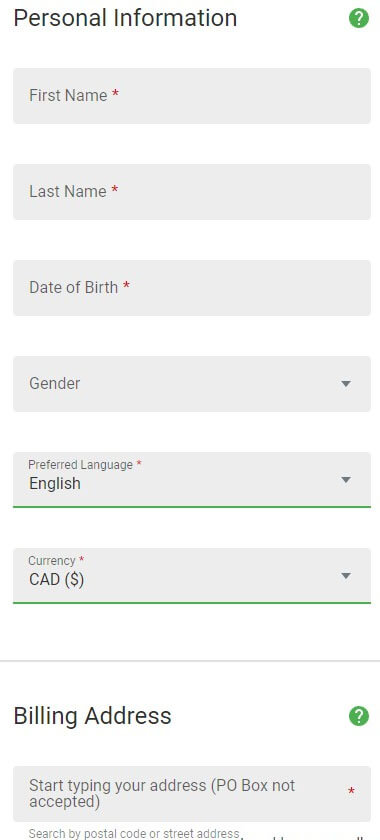This screenshot has width=380, height=840.
Task: Click the Preferred Language dropdown arrow
Action: coord(346,479)
